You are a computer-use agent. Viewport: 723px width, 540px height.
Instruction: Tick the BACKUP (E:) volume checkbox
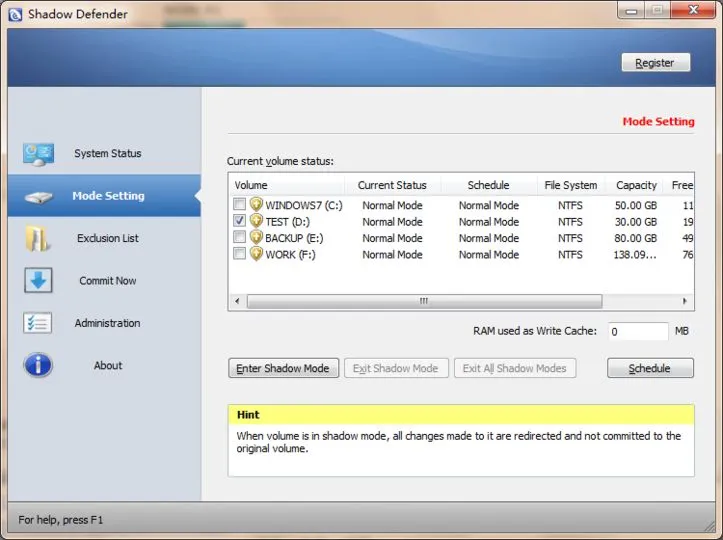point(239,237)
